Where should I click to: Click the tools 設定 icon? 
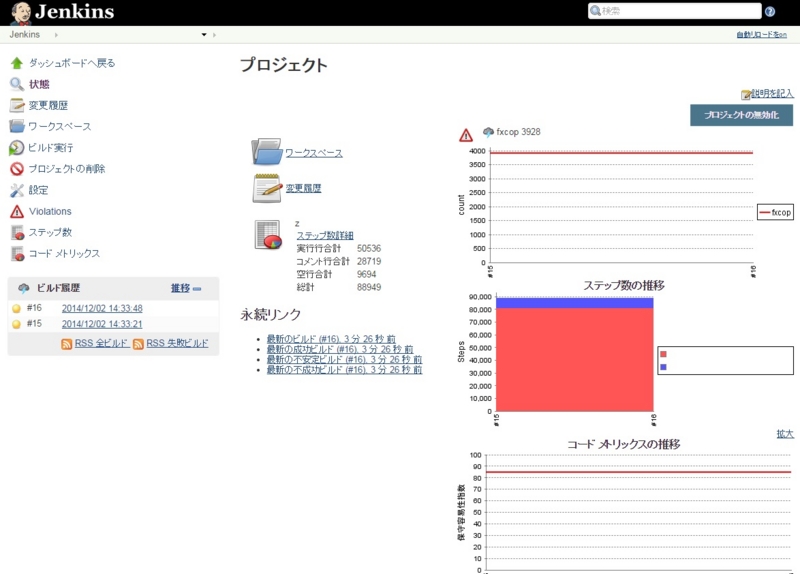pos(17,190)
